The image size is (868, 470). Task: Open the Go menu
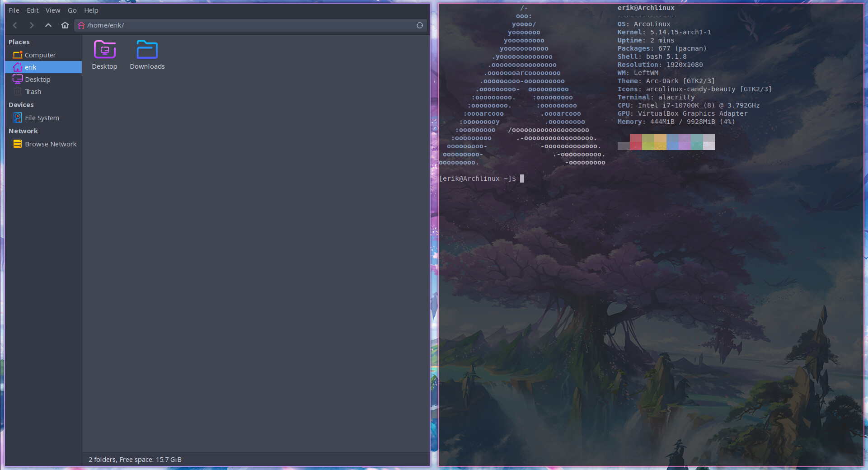coord(72,10)
